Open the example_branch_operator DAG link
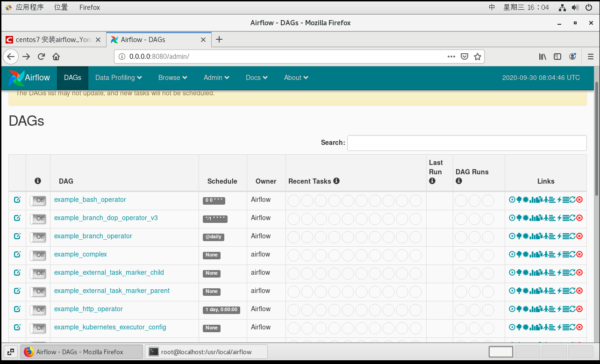 93,236
